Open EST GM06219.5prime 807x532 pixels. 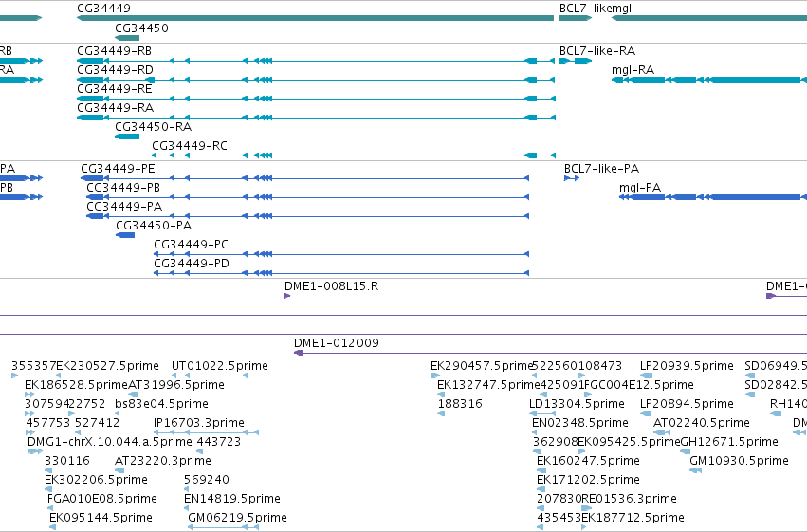click(x=237, y=518)
